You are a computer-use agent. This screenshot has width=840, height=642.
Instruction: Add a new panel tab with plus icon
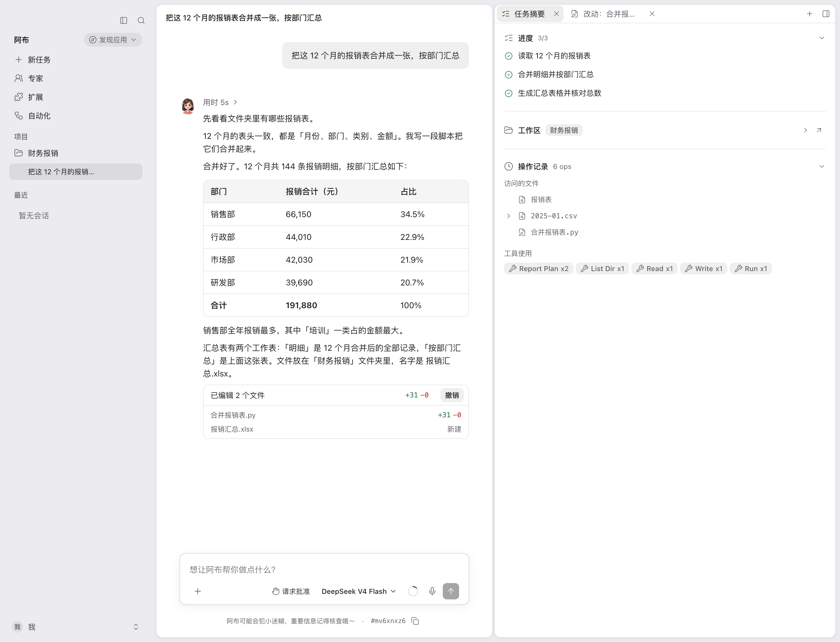coord(809,14)
